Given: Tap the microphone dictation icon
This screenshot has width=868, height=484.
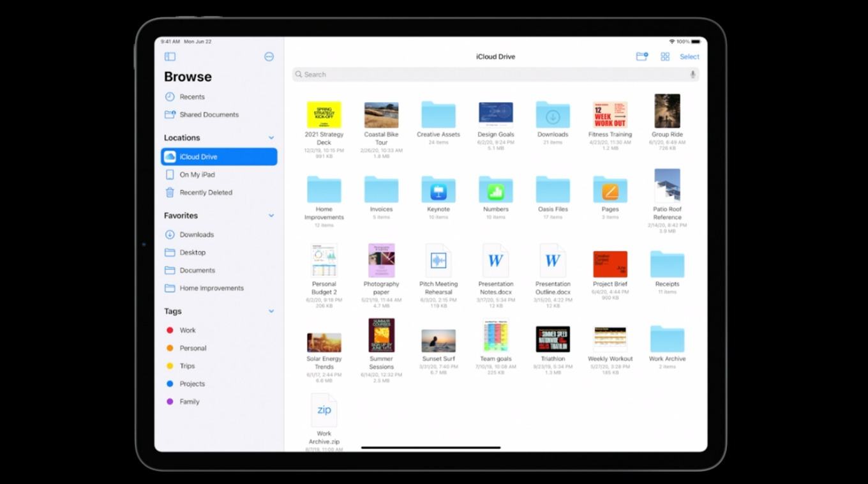Looking at the screenshot, I should point(692,75).
